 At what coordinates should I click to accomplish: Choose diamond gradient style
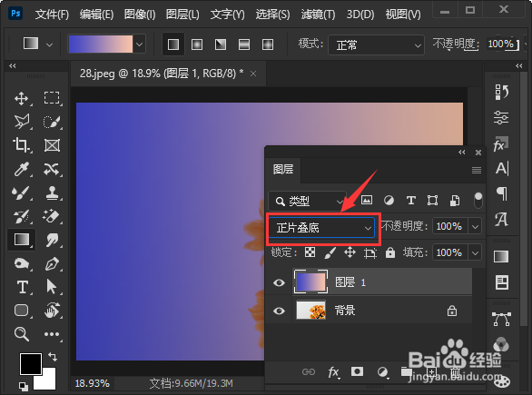pyautogui.click(x=268, y=44)
